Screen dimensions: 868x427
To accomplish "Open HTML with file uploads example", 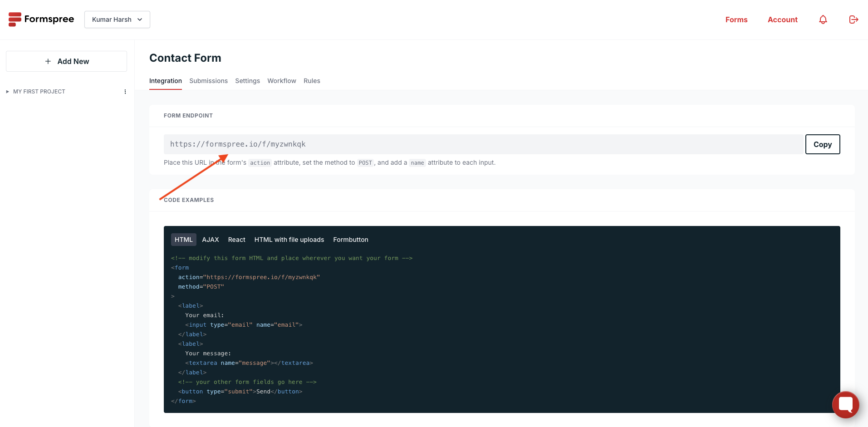I will 289,240.
